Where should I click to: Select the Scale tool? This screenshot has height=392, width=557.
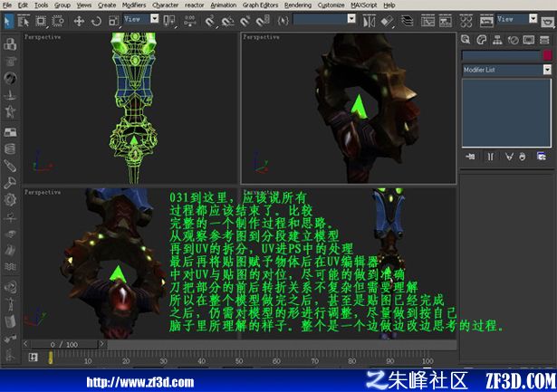point(113,22)
